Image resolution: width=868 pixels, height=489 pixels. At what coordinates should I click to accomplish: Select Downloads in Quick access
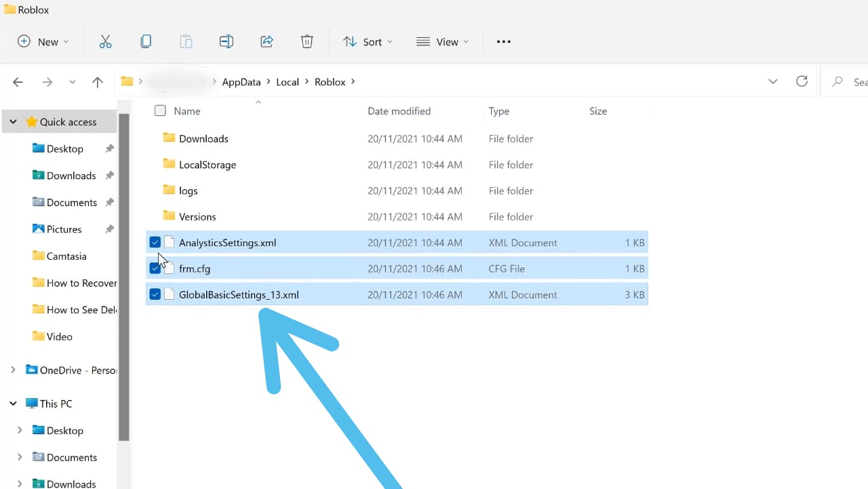(x=71, y=176)
